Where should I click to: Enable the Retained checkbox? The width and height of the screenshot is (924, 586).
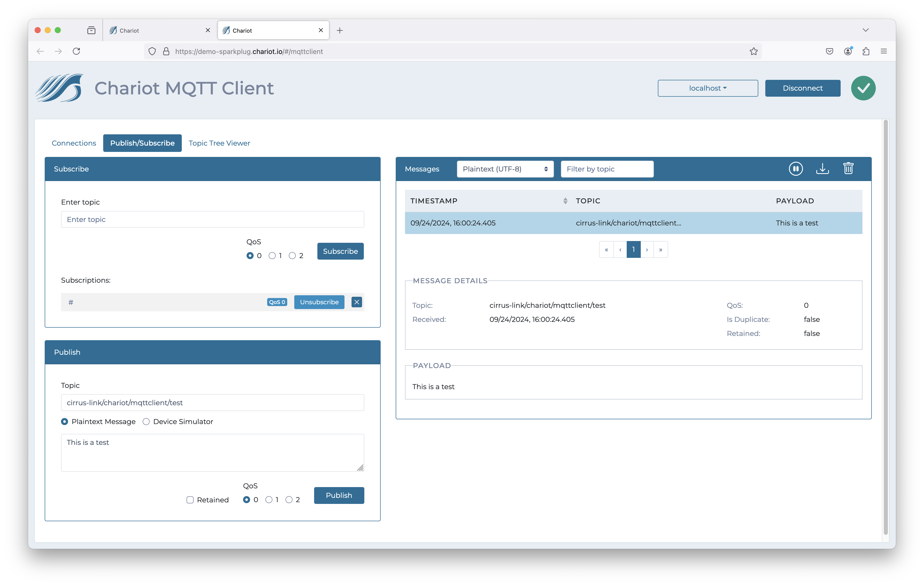coord(190,500)
